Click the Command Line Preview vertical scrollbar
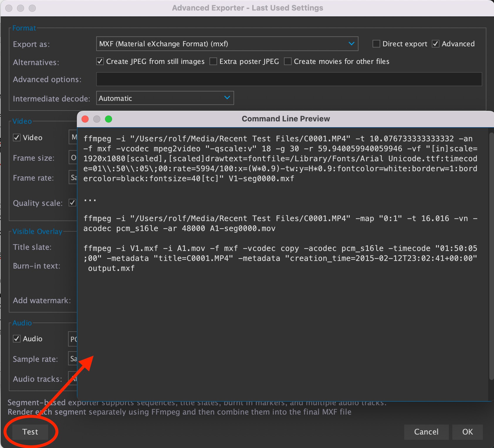The height and width of the screenshot is (448, 494). click(x=491, y=257)
